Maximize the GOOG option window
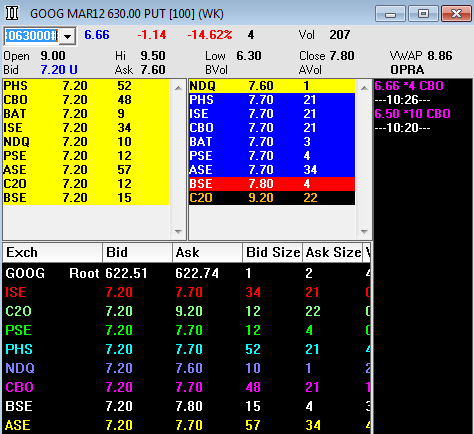This screenshot has height=434, width=474. [x=423, y=14]
